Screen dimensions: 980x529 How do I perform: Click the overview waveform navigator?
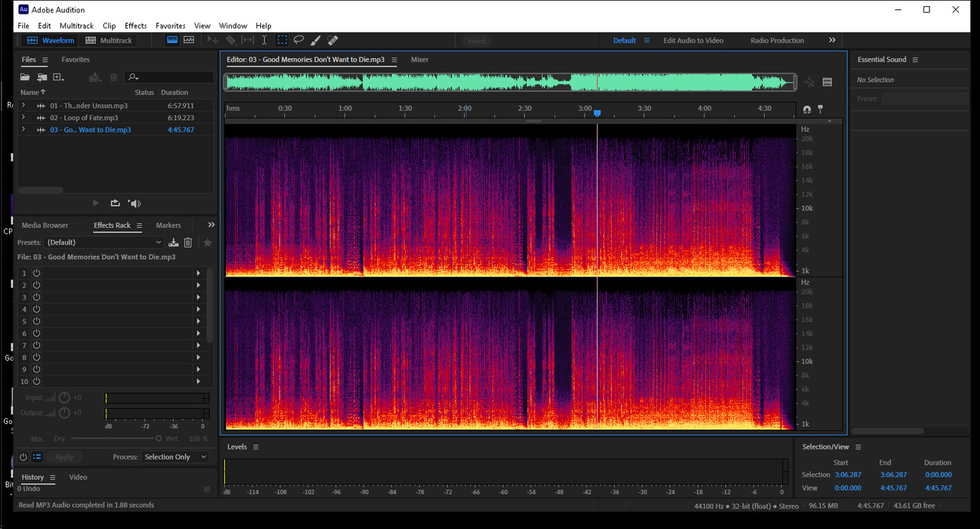click(510, 82)
